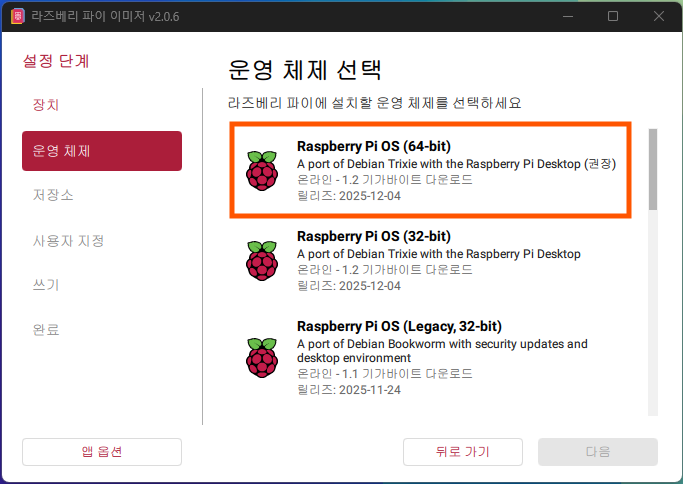Click the 다음 button
Image resolution: width=683 pixels, height=484 pixels.
598,452
